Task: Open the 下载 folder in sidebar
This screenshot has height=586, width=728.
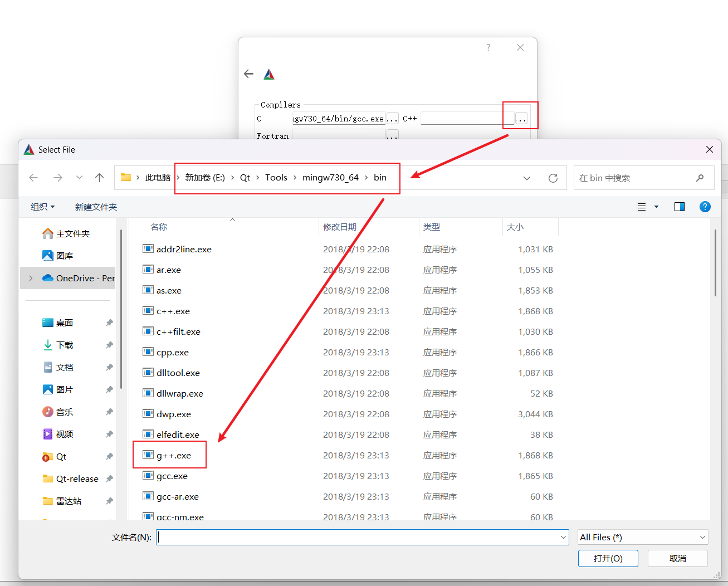Action: 65,345
